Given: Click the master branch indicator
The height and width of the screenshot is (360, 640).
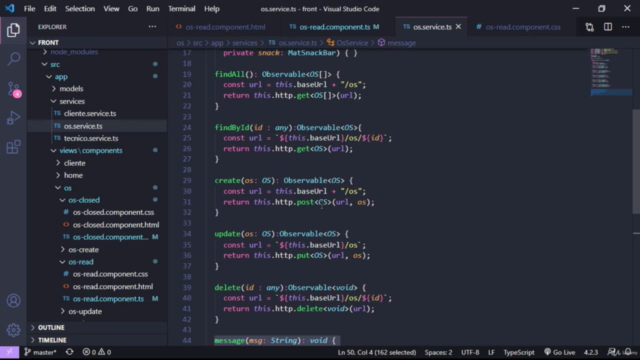Looking at the screenshot, I should coord(40,352).
